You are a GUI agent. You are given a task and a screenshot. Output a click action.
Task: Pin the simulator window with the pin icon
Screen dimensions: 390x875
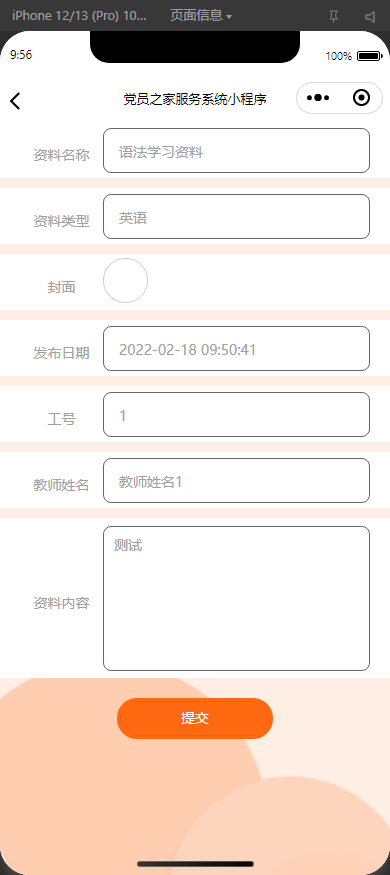pyautogui.click(x=334, y=17)
